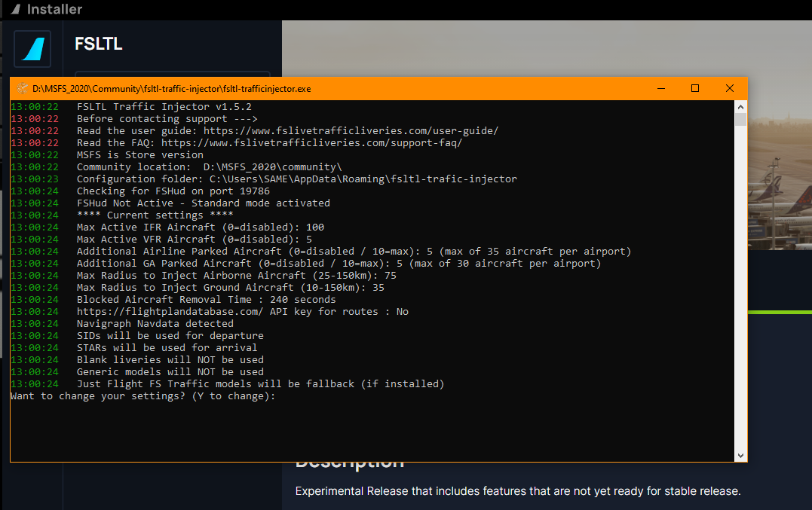Click 'Blank liveries will NOT be used'
Viewport: 812px width, 510px height.
click(x=170, y=359)
